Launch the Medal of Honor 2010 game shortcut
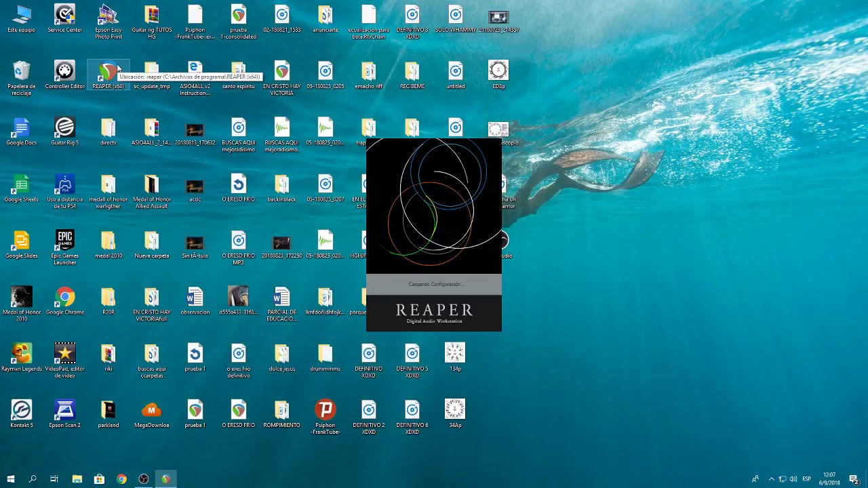 tap(22, 304)
